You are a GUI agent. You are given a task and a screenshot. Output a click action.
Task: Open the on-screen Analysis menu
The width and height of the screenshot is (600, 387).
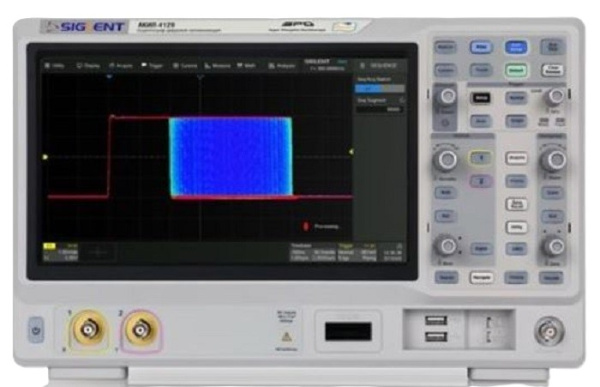tap(282, 66)
